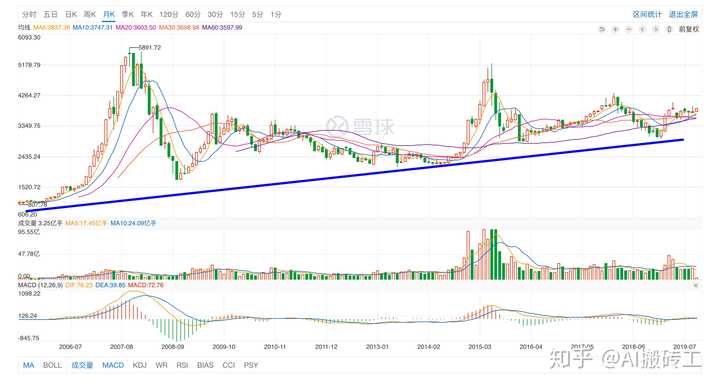Toggle the 成交量 volume indicator

tap(82, 365)
